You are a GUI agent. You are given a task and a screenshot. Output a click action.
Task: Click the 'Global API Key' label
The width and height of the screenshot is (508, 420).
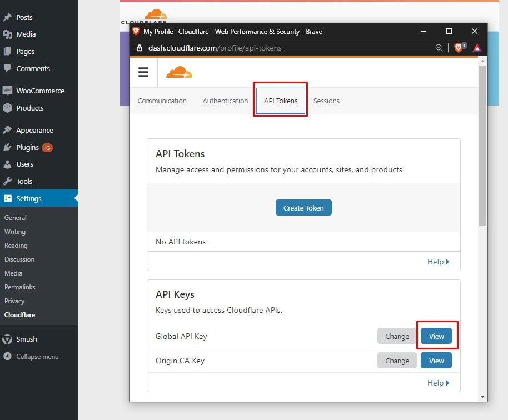pos(181,336)
